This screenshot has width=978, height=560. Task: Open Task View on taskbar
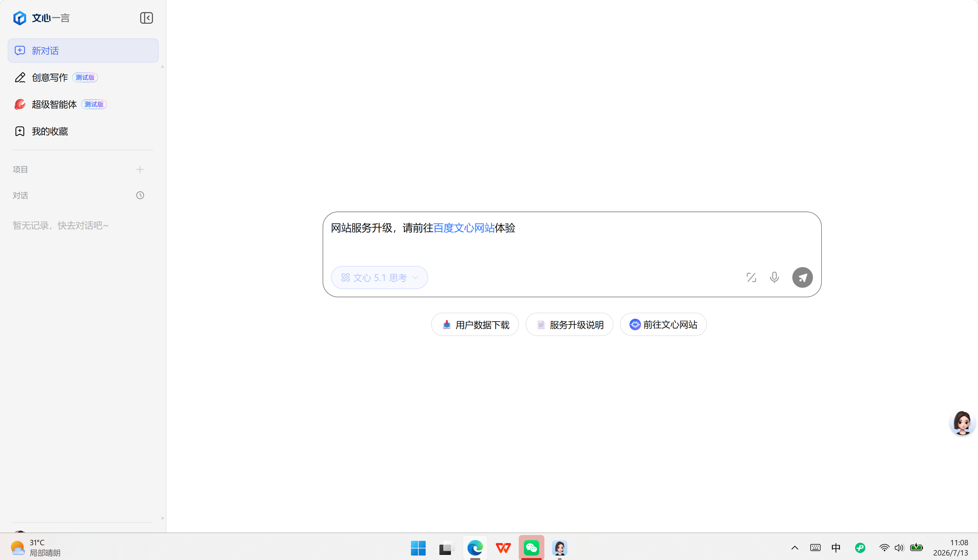coord(446,548)
